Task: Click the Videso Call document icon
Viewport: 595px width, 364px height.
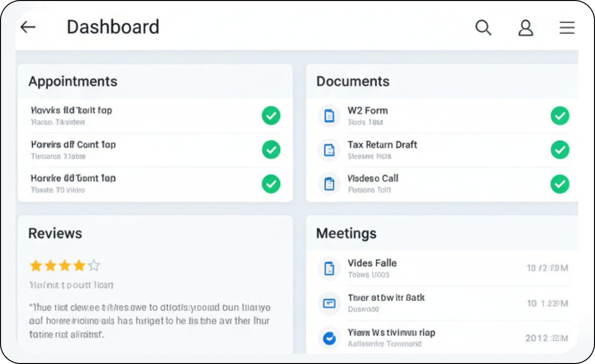Action: (329, 183)
